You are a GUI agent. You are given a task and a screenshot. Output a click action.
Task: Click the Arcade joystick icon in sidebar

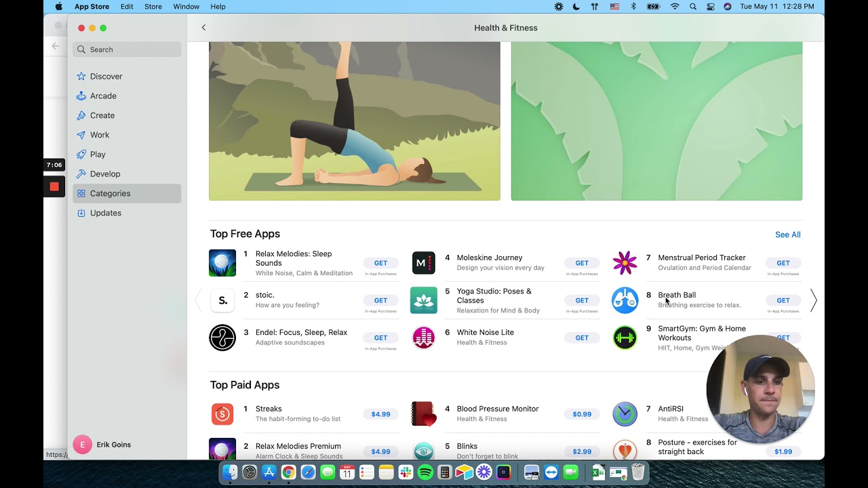81,96
